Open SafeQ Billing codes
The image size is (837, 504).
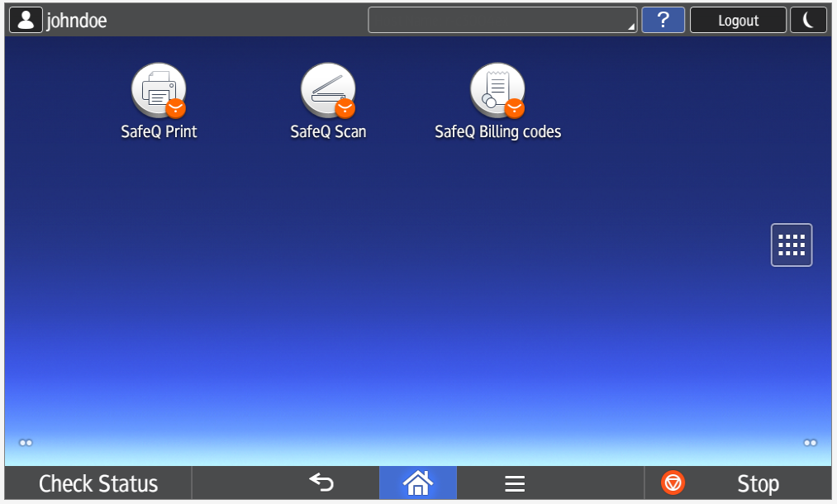pos(497,91)
